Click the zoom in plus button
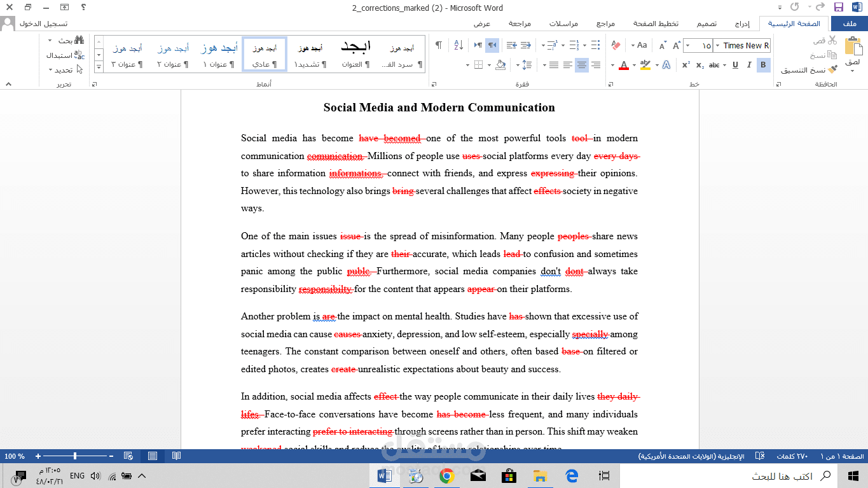Viewport: 868px width, 488px height. pyautogui.click(x=38, y=456)
